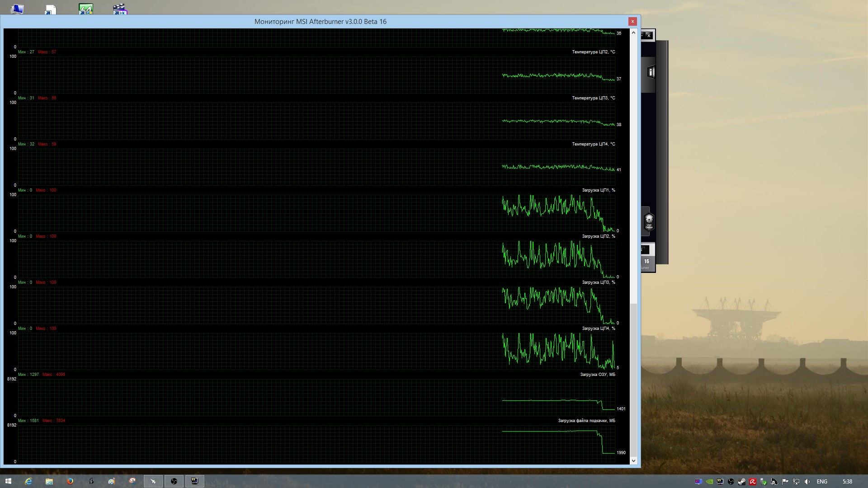Click the 5:38 system clock
Screen dimensions: 868x488
[x=847, y=482]
